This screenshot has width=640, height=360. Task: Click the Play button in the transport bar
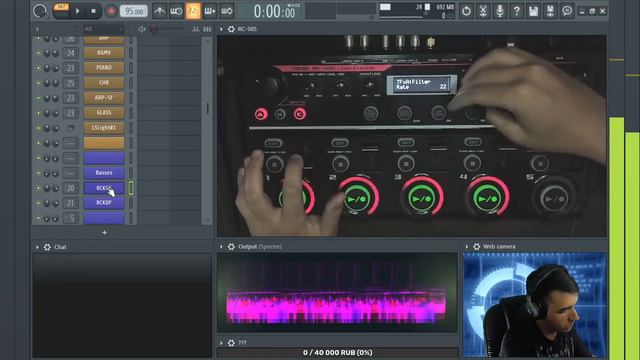click(77, 11)
